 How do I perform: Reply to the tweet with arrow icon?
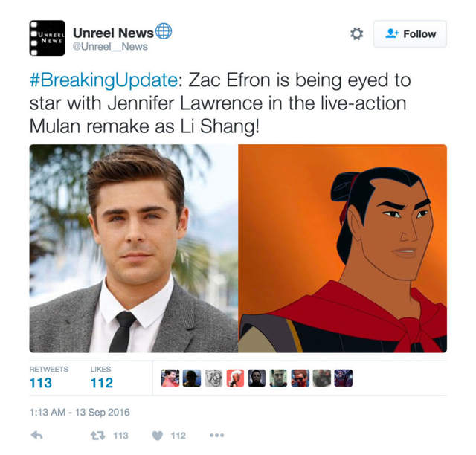point(36,435)
